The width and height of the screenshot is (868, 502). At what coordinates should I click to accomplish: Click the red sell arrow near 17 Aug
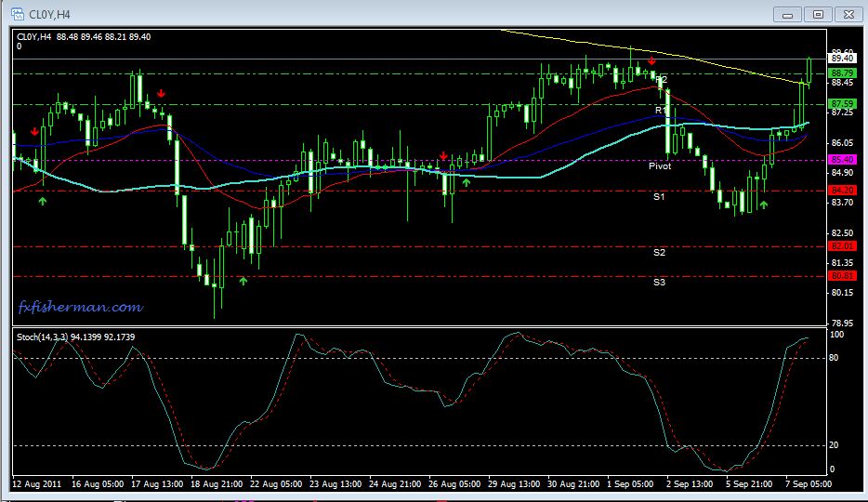[x=161, y=94]
